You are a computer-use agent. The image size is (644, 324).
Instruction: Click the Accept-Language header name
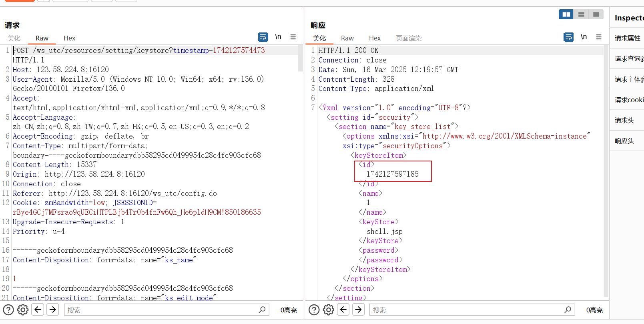43,117
